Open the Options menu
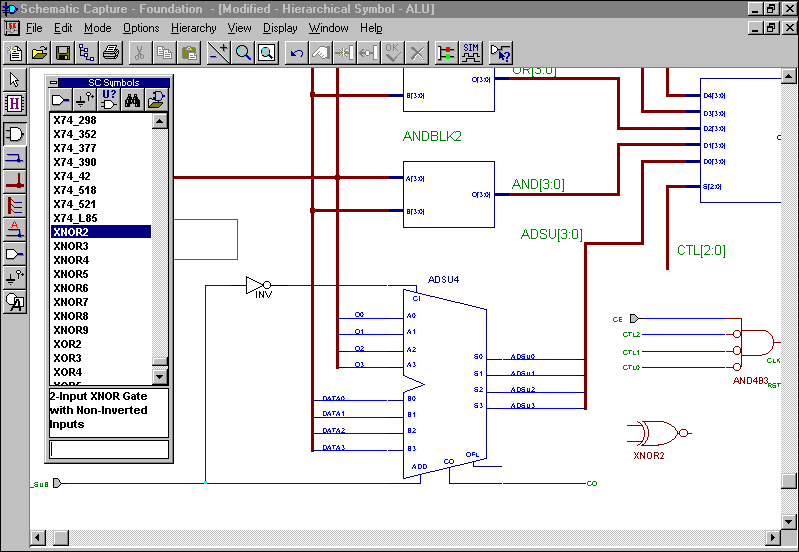Viewport: 799px width, 552px height. pos(141,28)
